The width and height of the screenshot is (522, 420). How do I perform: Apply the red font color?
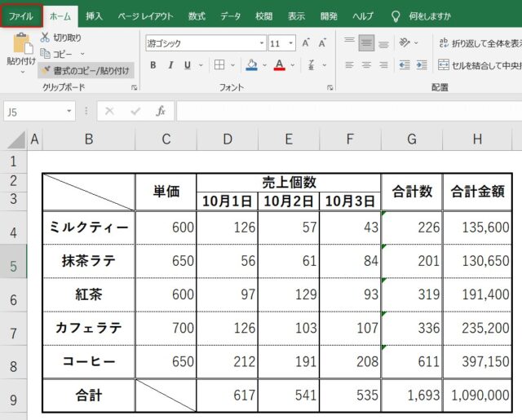coord(279,65)
